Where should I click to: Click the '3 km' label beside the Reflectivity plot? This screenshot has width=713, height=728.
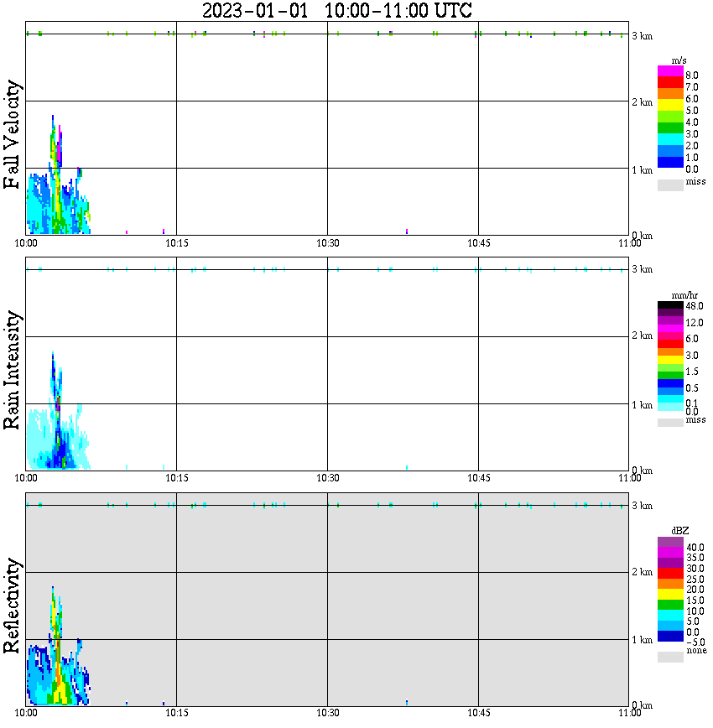642,506
